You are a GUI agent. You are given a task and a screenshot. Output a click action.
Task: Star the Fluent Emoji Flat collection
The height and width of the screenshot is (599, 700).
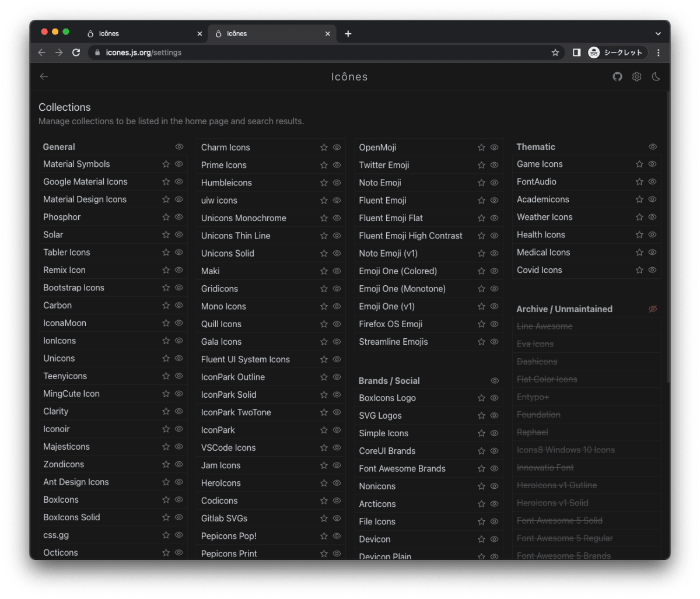click(x=481, y=218)
